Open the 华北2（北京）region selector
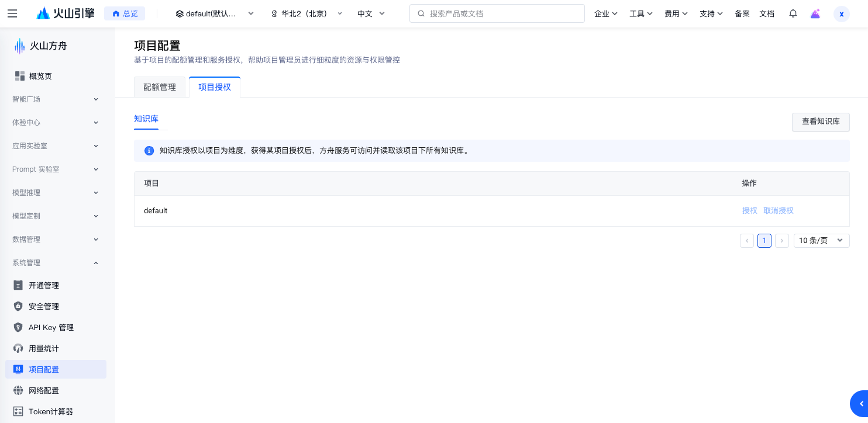 click(305, 13)
